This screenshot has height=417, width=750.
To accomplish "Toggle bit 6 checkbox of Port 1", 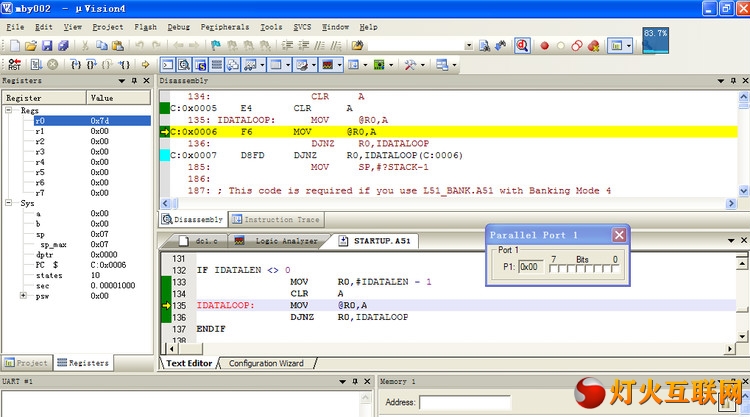I will [562, 269].
